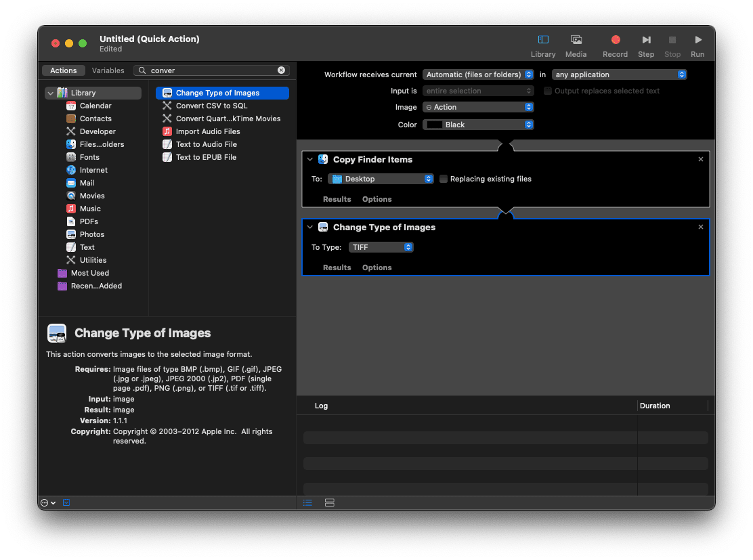Open the bottom-left action menu
Viewport: 753px width, 560px height.
click(x=48, y=503)
